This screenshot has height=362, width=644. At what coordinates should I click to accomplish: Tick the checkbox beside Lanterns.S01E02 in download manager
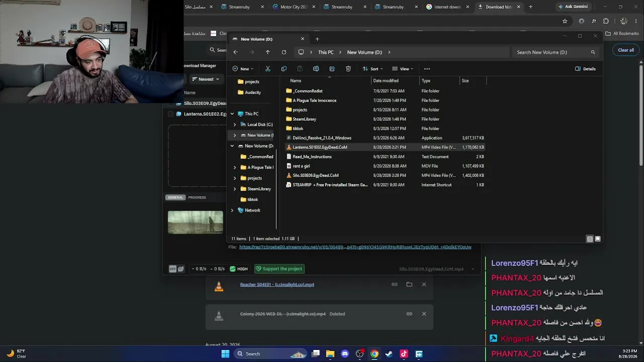(171, 114)
